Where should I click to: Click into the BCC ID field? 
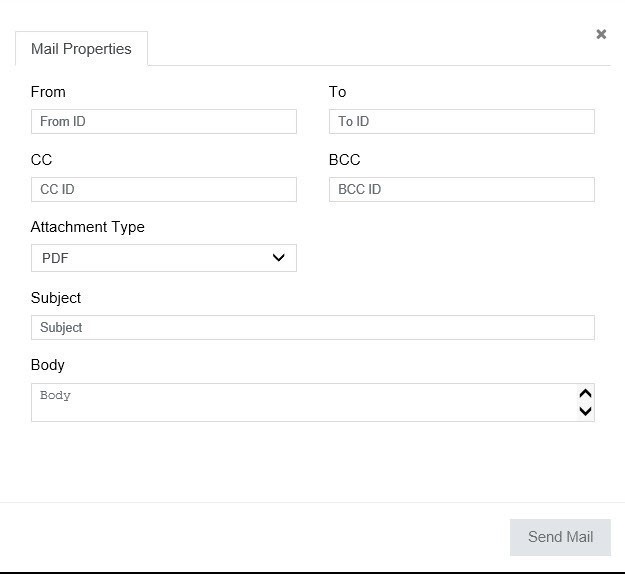[x=461, y=190]
